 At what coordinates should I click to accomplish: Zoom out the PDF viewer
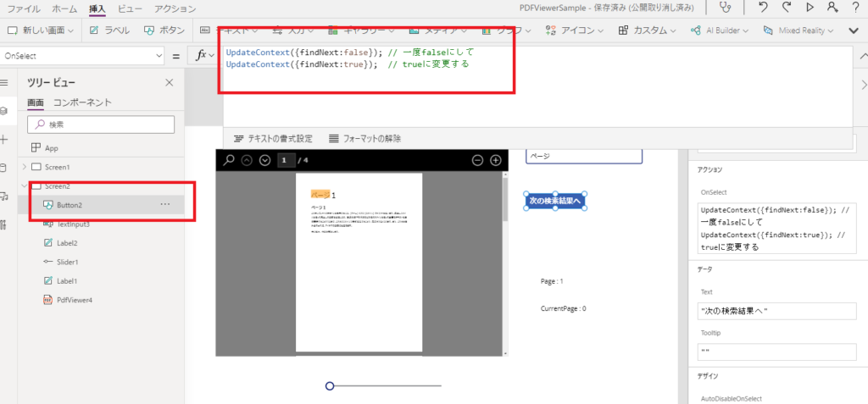(477, 160)
